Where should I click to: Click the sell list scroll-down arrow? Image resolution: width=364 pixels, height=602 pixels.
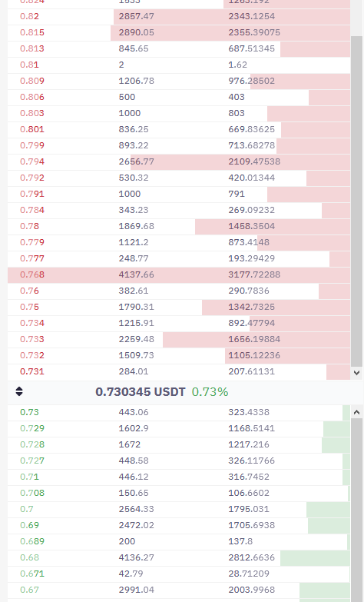pos(357,372)
